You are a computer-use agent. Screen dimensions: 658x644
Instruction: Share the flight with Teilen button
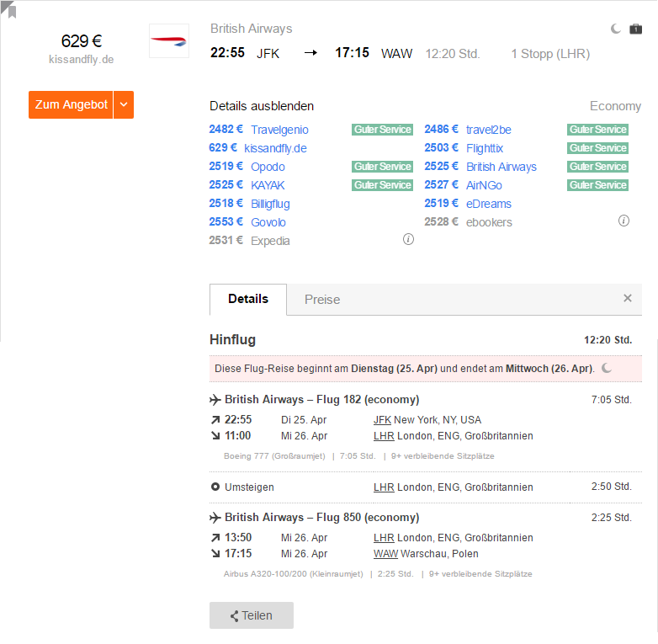252,615
